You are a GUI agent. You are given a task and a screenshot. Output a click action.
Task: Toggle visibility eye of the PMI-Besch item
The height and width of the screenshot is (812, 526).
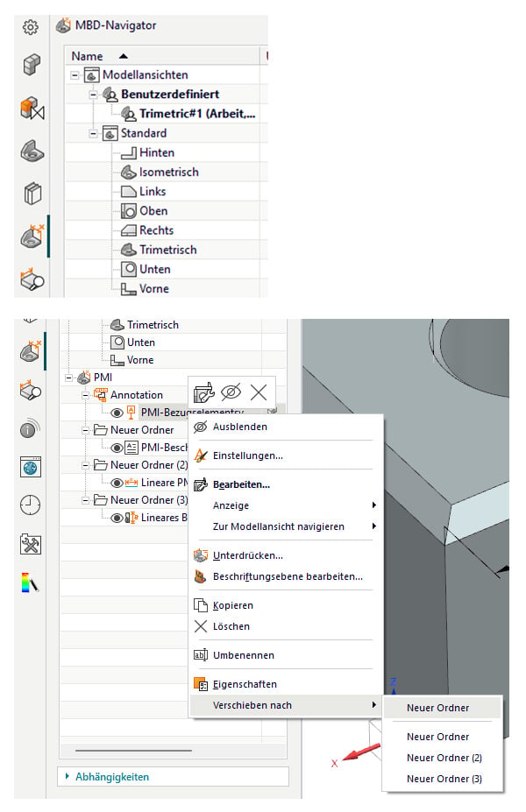pos(117,448)
